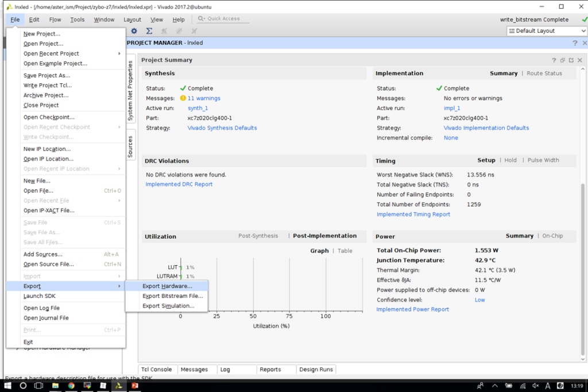
Task: Choose Export Hardware... from submenu
Action: point(167,286)
